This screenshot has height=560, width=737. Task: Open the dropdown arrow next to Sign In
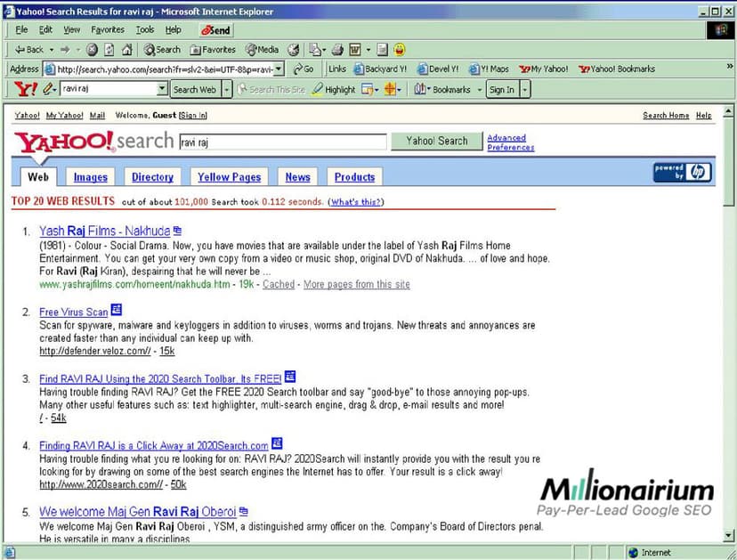tap(525, 89)
